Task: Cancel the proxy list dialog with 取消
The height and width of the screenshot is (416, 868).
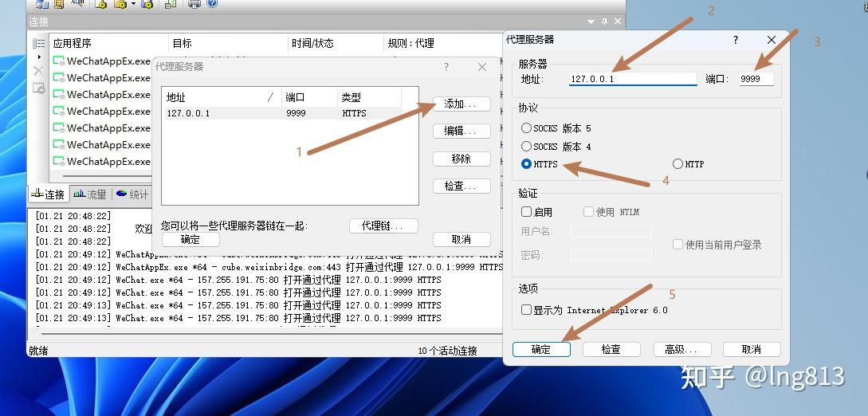Action: point(461,240)
